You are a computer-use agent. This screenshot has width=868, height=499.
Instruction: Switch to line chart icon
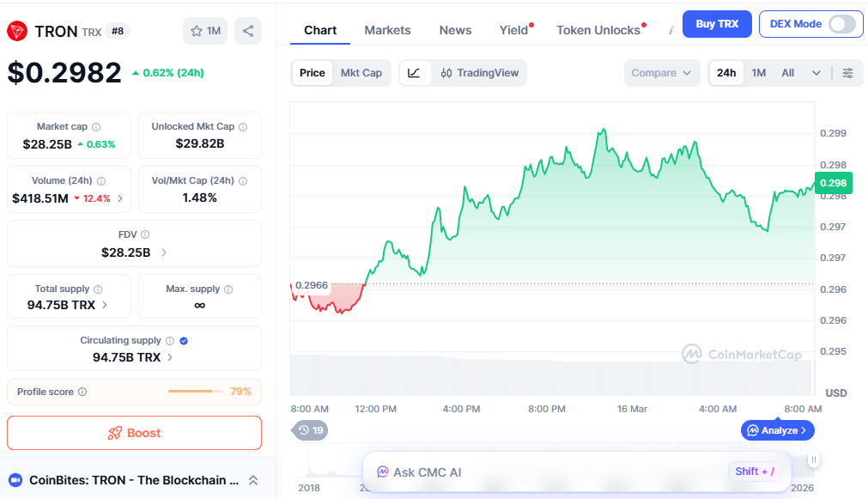pyautogui.click(x=414, y=73)
